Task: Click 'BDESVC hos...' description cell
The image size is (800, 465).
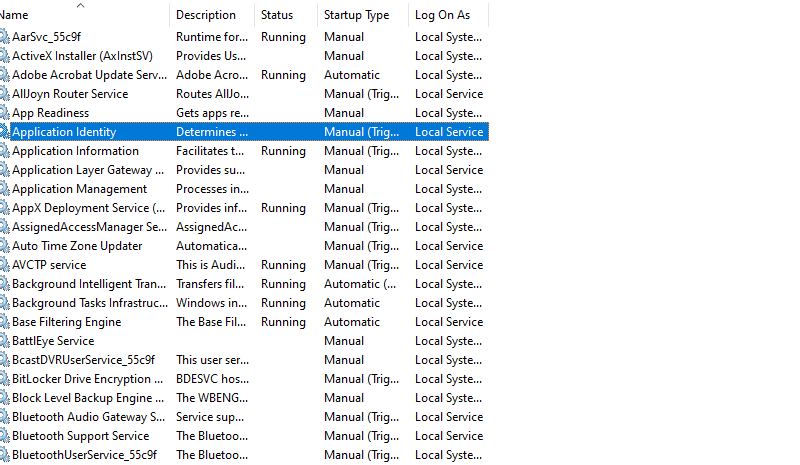Action: (x=213, y=379)
